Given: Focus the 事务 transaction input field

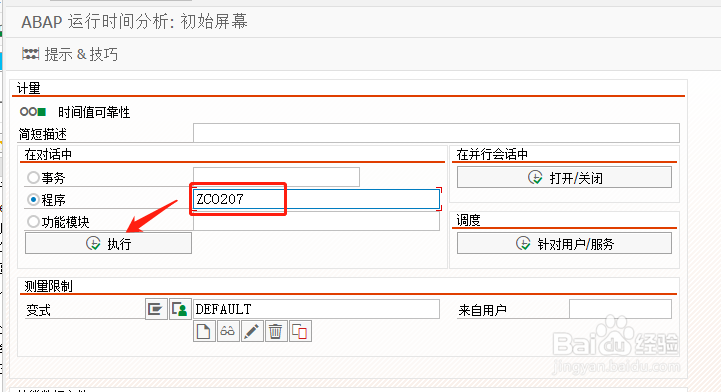Looking at the screenshot, I should pyautogui.click(x=276, y=177).
